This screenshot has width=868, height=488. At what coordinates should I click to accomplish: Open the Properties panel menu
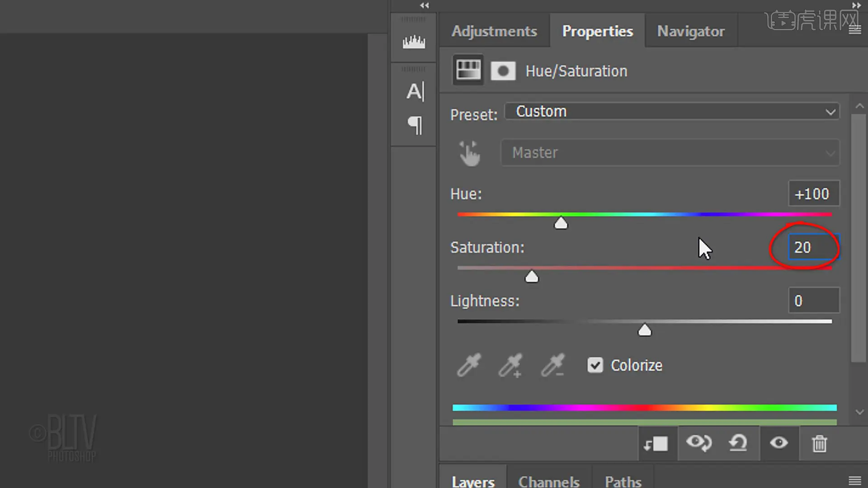click(854, 30)
